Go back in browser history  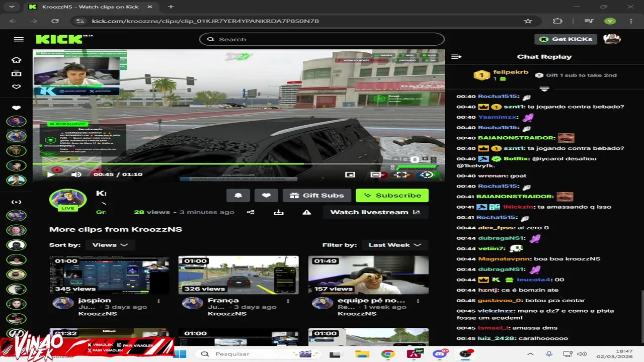(13, 21)
